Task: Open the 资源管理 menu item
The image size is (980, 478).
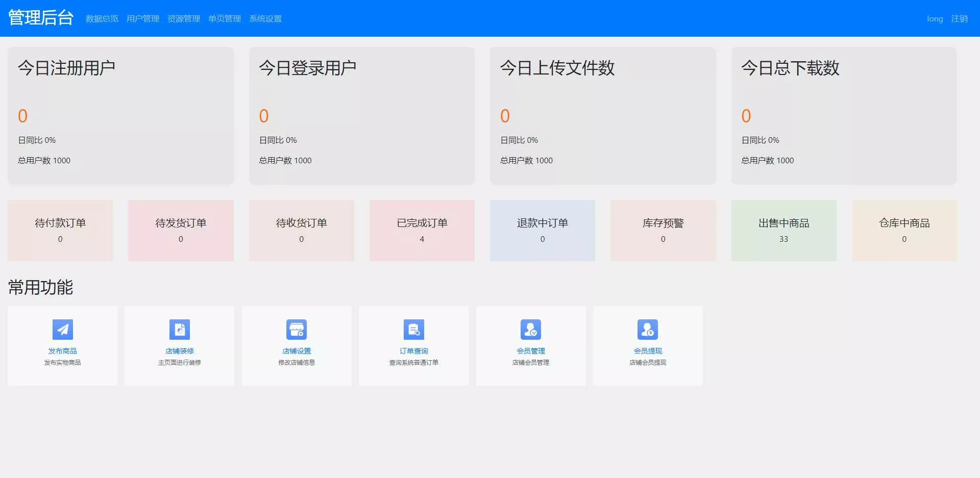Action: coord(184,19)
